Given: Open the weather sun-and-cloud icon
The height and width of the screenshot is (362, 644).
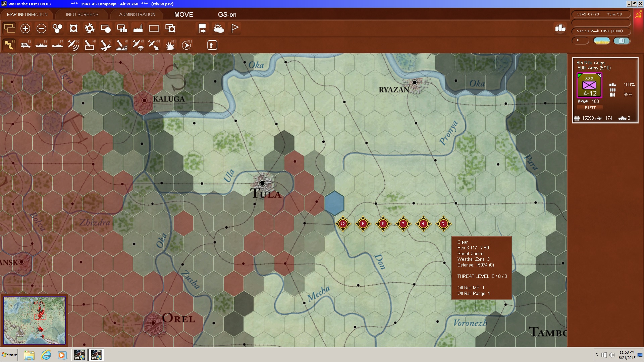Looking at the screenshot, I should click(219, 28).
